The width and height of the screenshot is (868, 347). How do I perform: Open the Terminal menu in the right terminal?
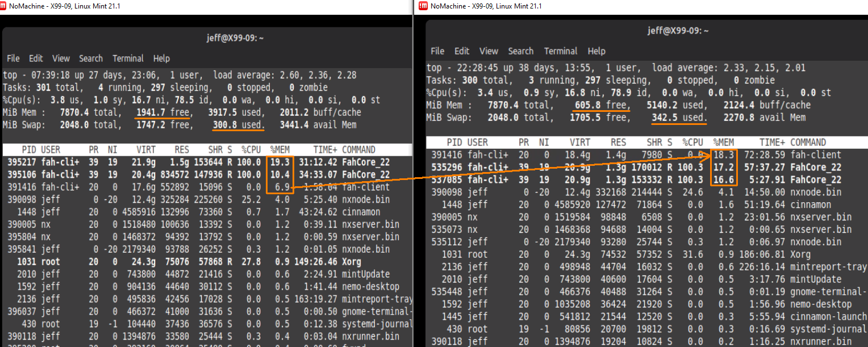tap(561, 51)
